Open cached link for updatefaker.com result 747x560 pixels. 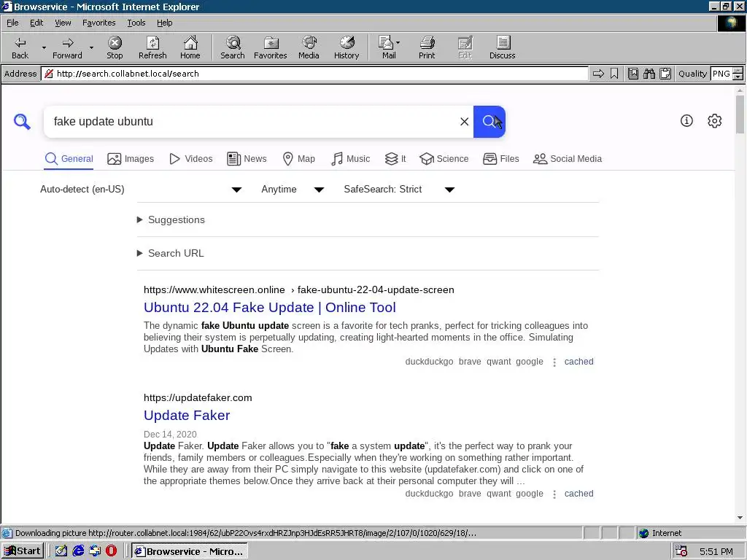click(x=578, y=494)
